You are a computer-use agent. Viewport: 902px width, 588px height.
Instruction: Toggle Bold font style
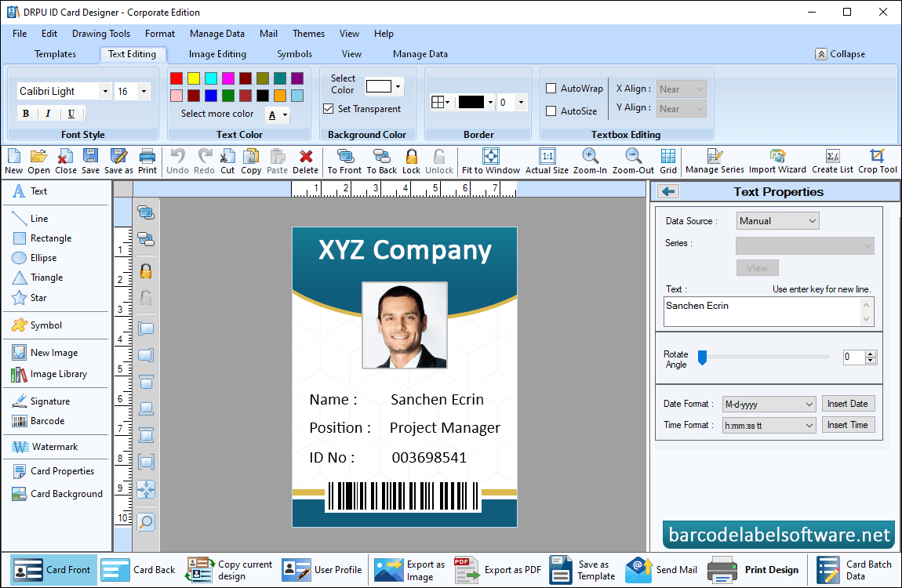coord(26,114)
